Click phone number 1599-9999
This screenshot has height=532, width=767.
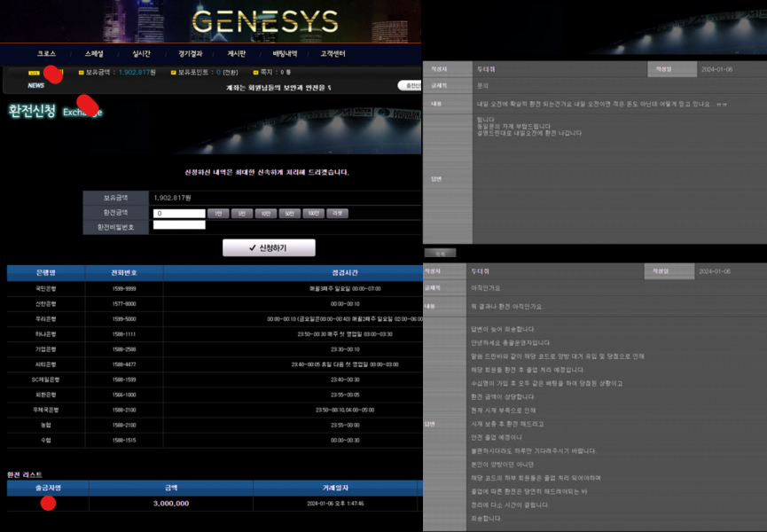tap(124, 289)
